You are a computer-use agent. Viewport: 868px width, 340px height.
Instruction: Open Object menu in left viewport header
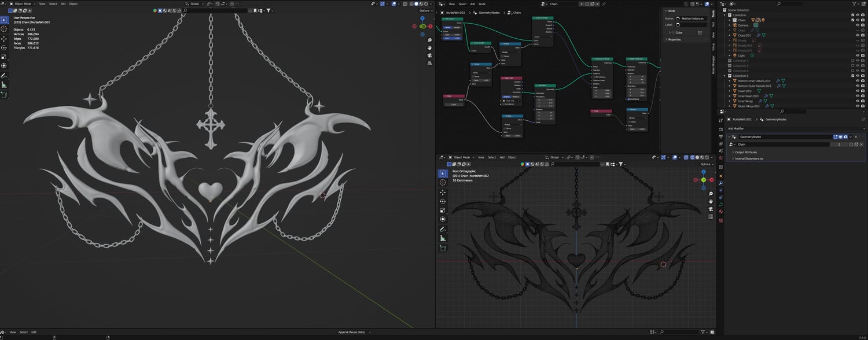pyautogui.click(x=73, y=4)
